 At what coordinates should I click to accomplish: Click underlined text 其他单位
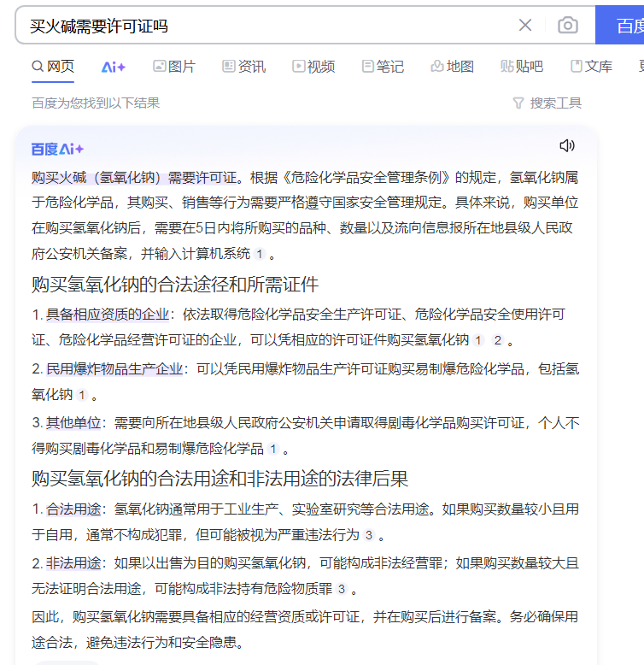pos(73,422)
